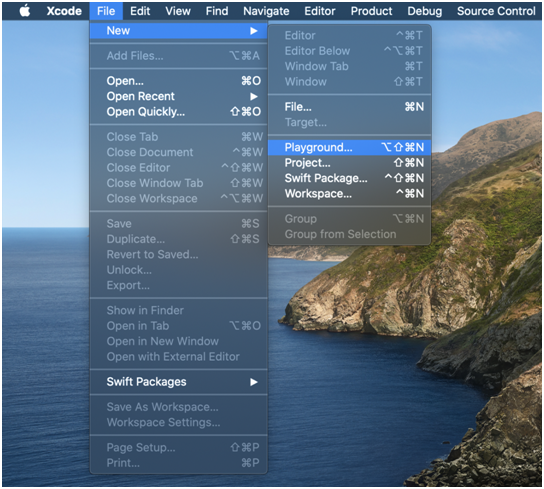Screen dimensions: 544x489
Task: Open the Editor menu in menu bar
Action: click(x=320, y=11)
